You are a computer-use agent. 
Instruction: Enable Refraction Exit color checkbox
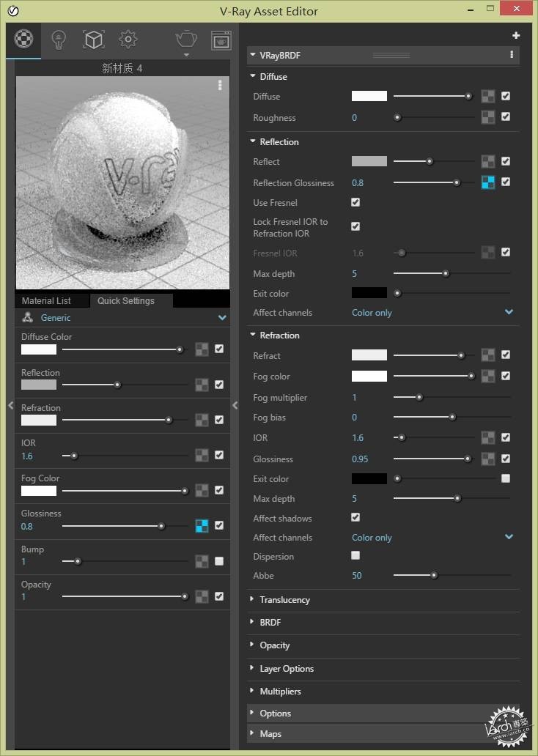(x=506, y=478)
